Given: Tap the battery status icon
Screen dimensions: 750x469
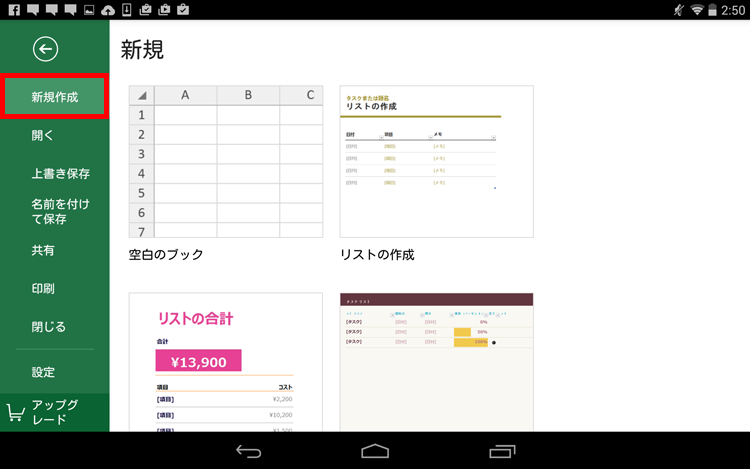Looking at the screenshot, I should pyautogui.click(x=712, y=10).
